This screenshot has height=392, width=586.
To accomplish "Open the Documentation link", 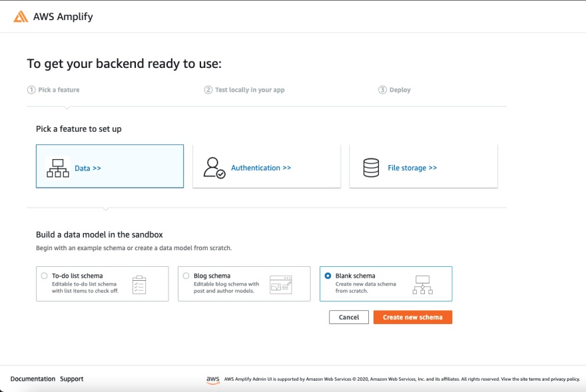I will click(33, 379).
